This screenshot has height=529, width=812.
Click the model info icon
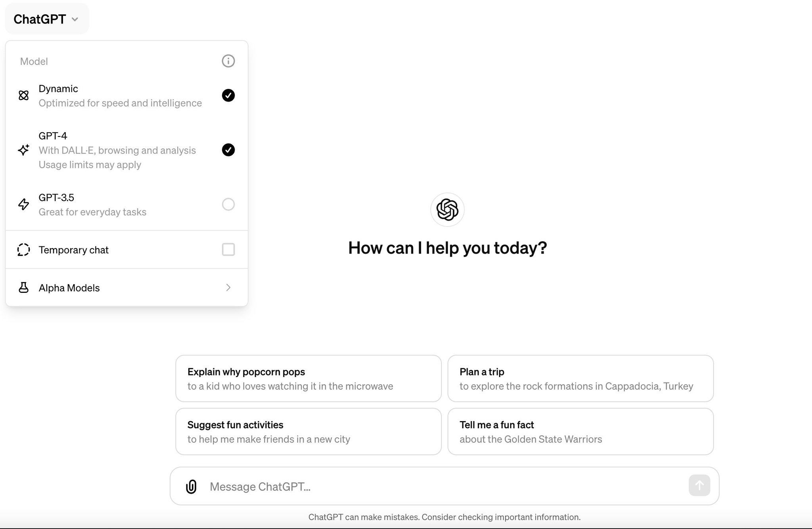(x=228, y=61)
